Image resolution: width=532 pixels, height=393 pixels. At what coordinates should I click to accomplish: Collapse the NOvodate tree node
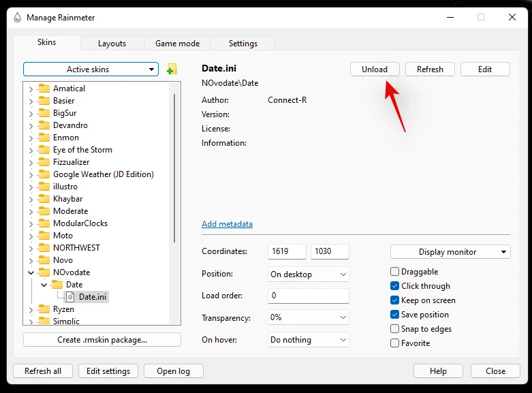point(31,272)
